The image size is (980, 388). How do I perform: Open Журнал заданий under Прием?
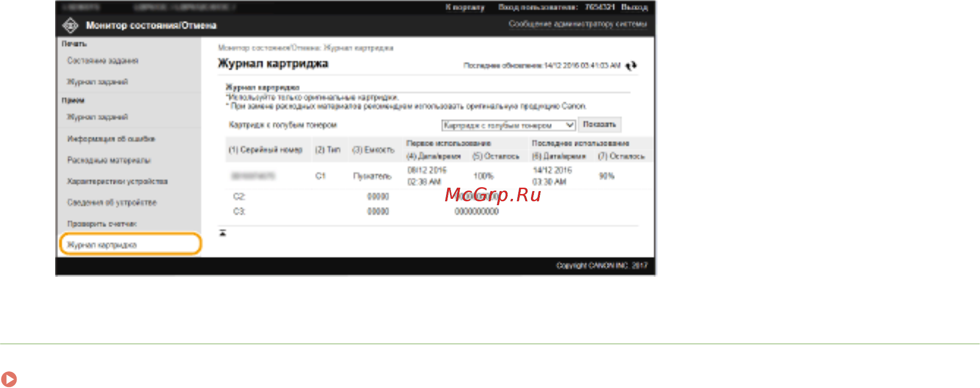click(x=97, y=117)
